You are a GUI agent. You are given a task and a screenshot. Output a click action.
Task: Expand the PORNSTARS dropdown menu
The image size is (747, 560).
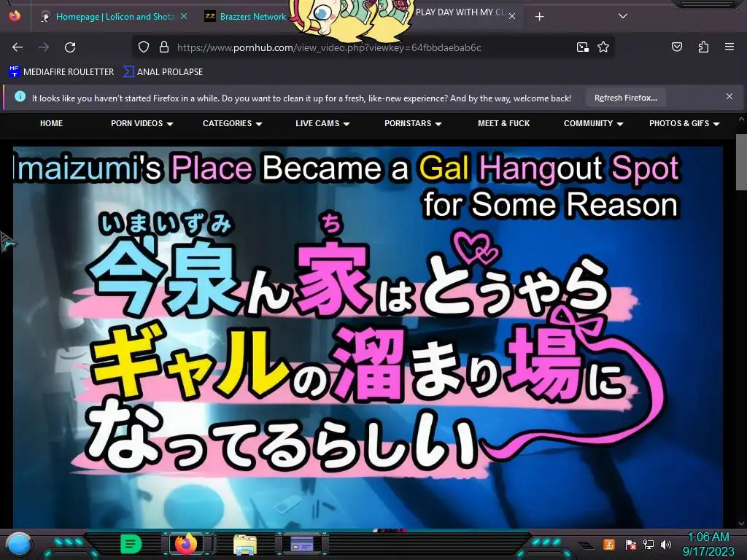(x=413, y=123)
